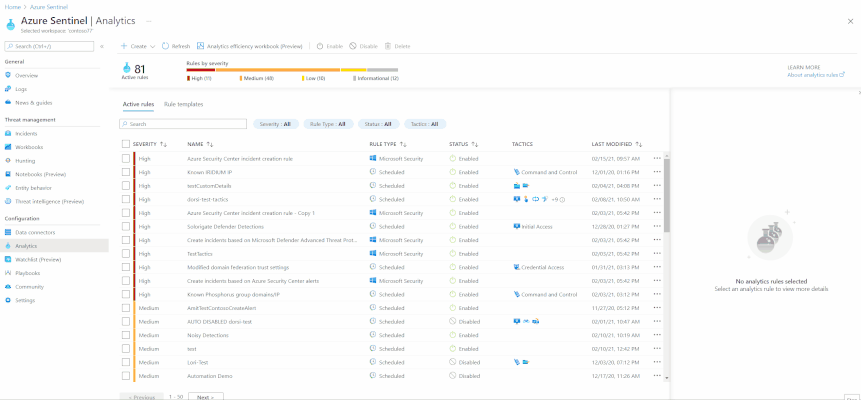Open the AUTO DISABLED dorsi-test rule
The height and width of the screenshot is (400, 861).
coord(219,321)
